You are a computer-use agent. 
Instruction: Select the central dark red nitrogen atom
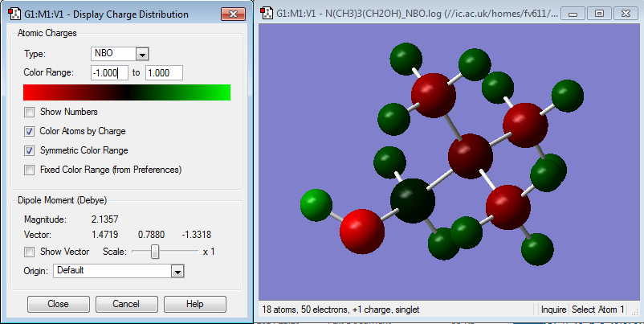pyautogui.click(x=471, y=156)
